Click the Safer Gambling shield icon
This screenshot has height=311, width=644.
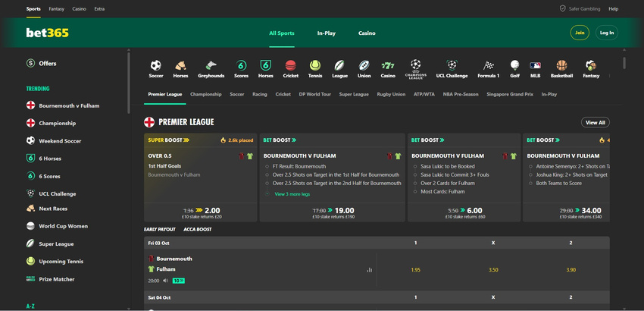point(562,8)
